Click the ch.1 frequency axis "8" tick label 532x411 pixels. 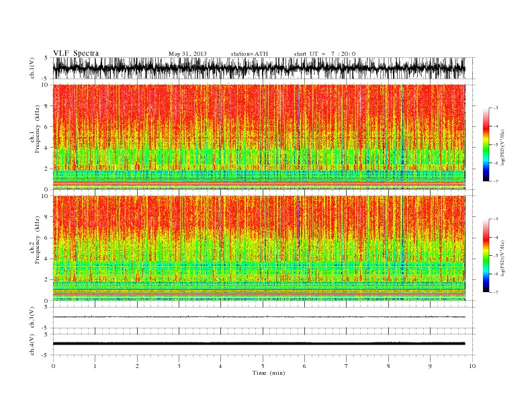coord(47,106)
